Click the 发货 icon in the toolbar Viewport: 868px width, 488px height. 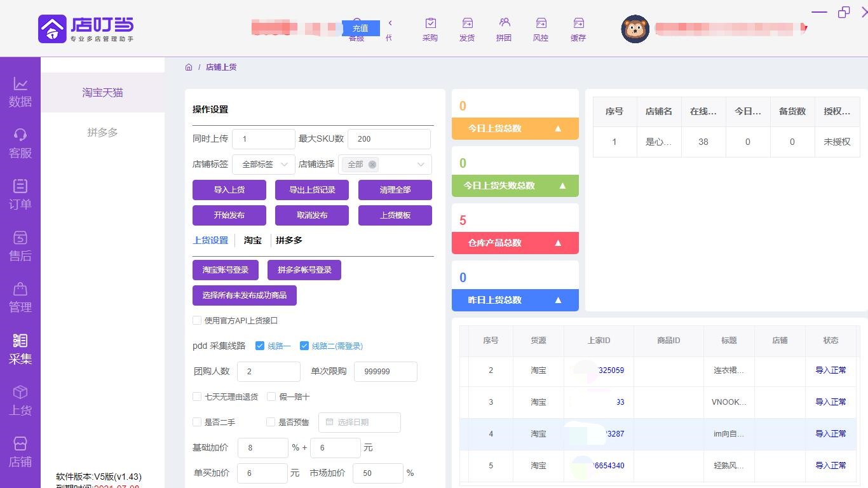pyautogui.click(x=467, y=29)
